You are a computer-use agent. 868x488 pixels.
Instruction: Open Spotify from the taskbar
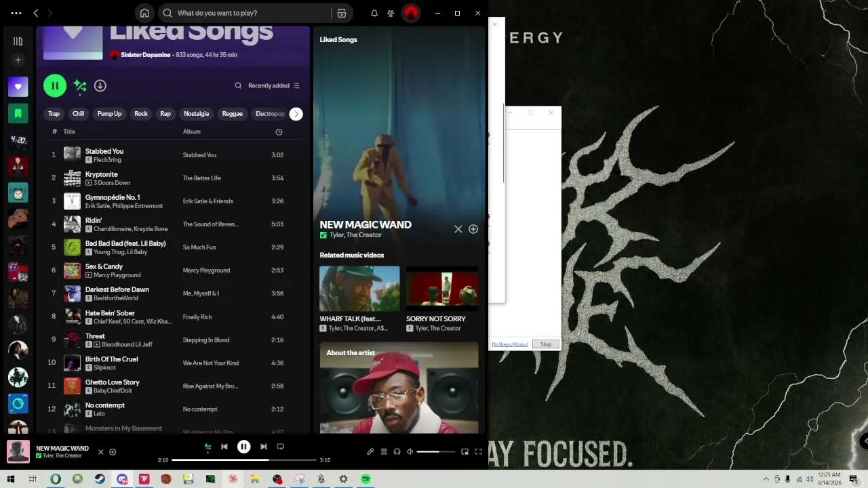click(366, 479)
